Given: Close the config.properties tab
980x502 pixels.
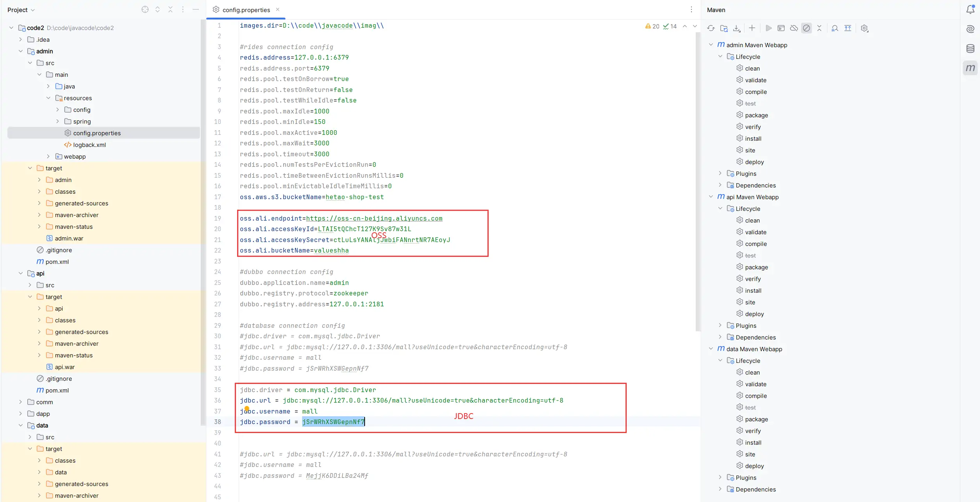Looking at the screenshot, I should coord(278,10).
